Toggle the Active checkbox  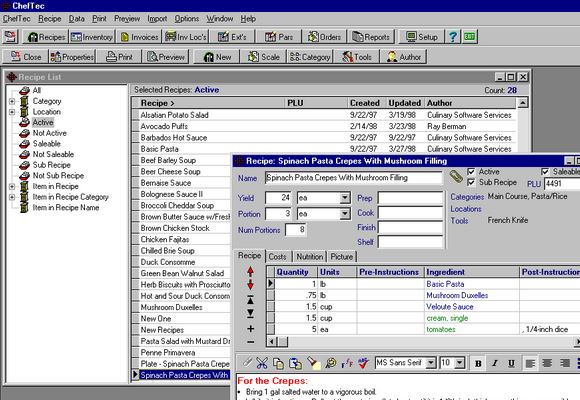(x=471, y=172)
